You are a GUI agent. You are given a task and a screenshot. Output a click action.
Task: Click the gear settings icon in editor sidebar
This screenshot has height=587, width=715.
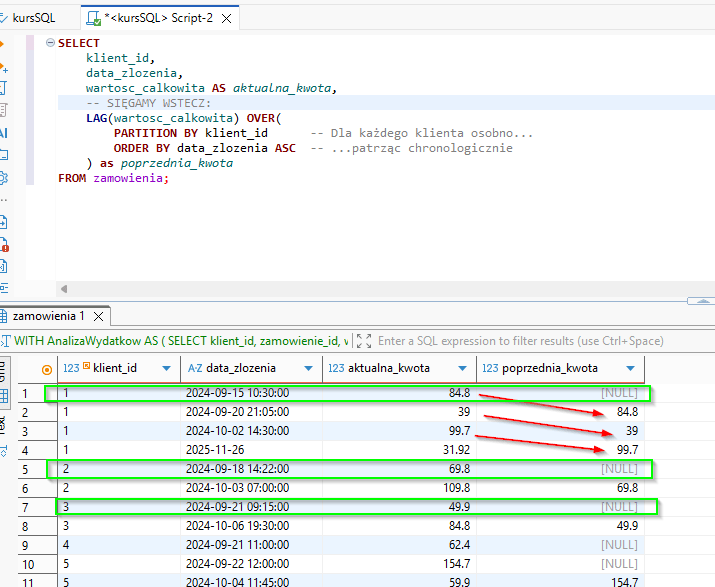pos(3,178)
